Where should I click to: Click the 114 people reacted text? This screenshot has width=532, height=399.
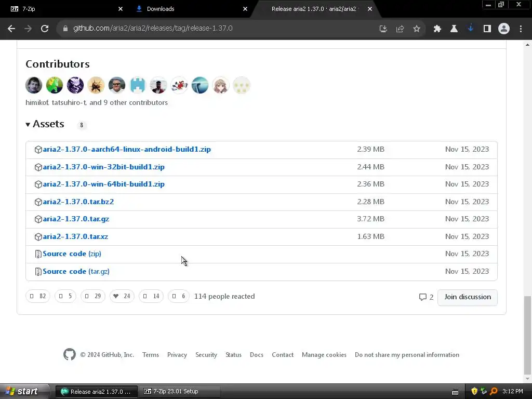(224, 296)
